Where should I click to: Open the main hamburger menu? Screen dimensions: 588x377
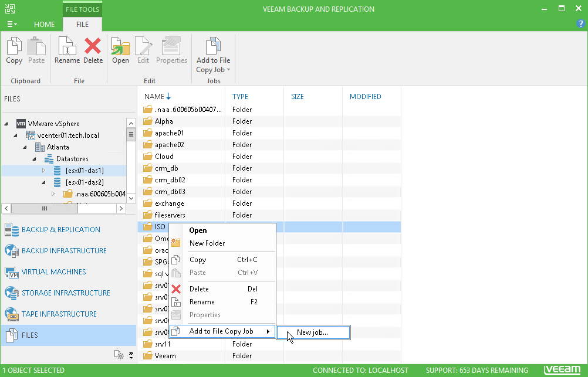point(12,25)
